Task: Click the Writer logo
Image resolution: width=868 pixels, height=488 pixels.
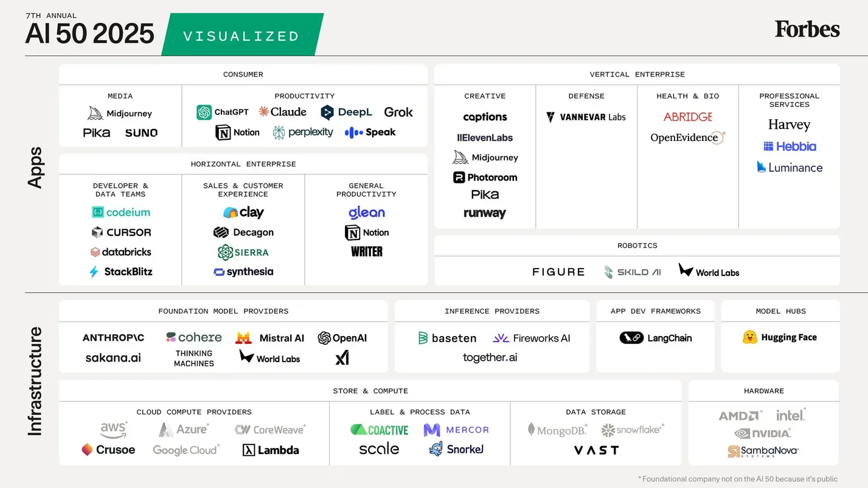Action: coord(367,252)
